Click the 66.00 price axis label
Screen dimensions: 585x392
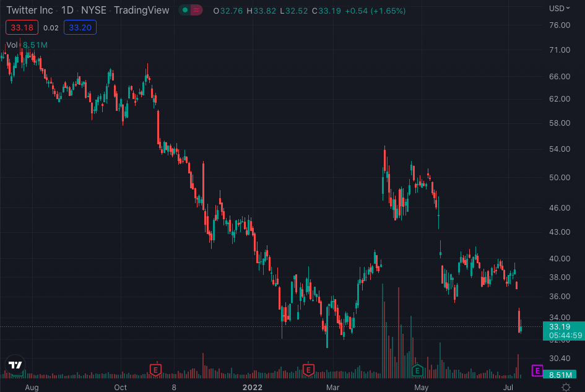pos(560,76)
